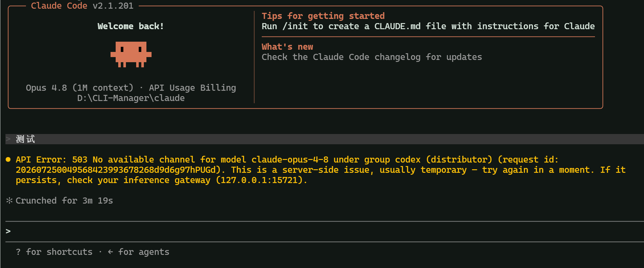Click the D:\CLI-Manager\claude path
Image resolution: width=644 pixels, height=268 pixels.
click(131, 98)
